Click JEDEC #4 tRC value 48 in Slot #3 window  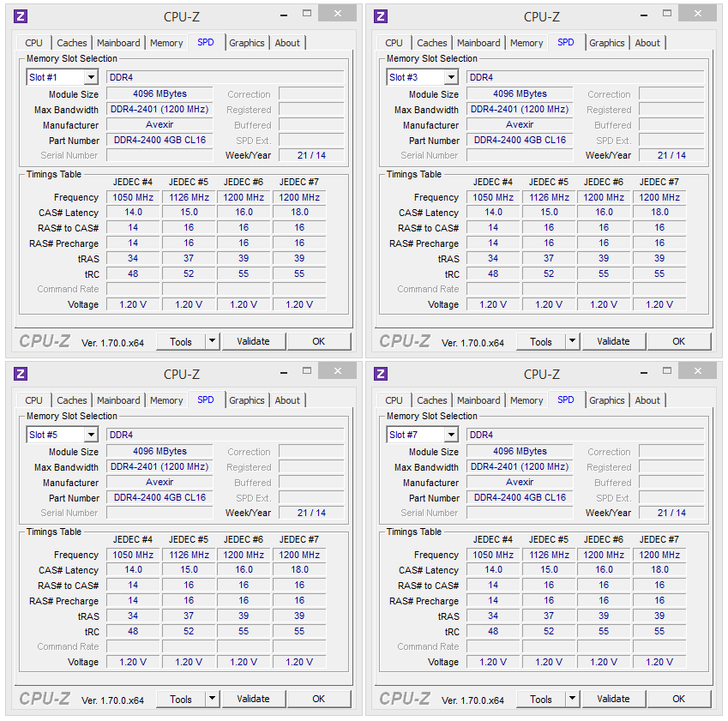tap(493, 274)
